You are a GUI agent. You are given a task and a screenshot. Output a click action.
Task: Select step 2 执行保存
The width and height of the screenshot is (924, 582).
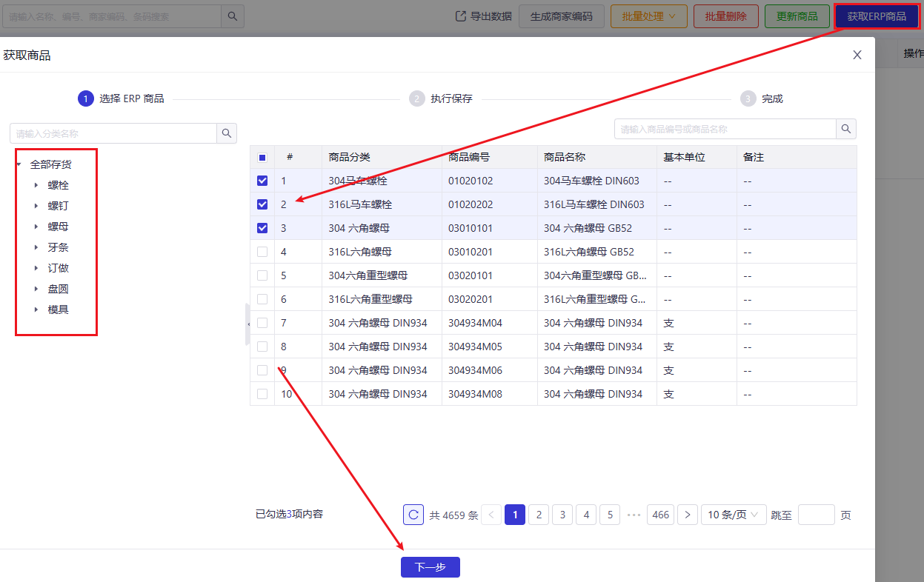pos(441,98)
